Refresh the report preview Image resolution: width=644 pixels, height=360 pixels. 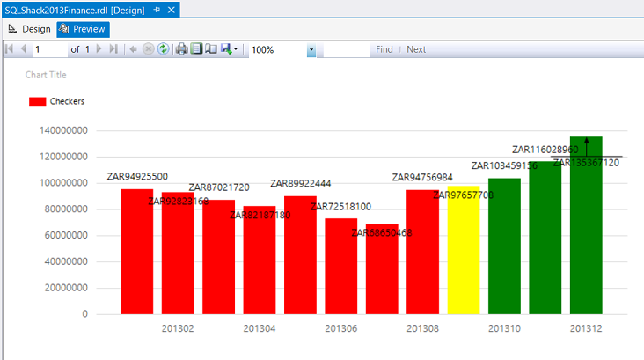click(x=164, y=49)
